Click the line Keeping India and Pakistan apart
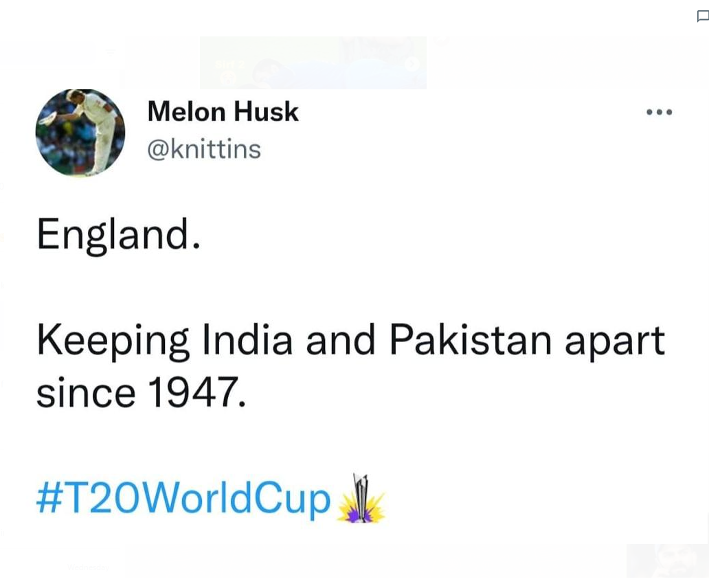This screenshot has width=709, height=588. click(350, 341)
